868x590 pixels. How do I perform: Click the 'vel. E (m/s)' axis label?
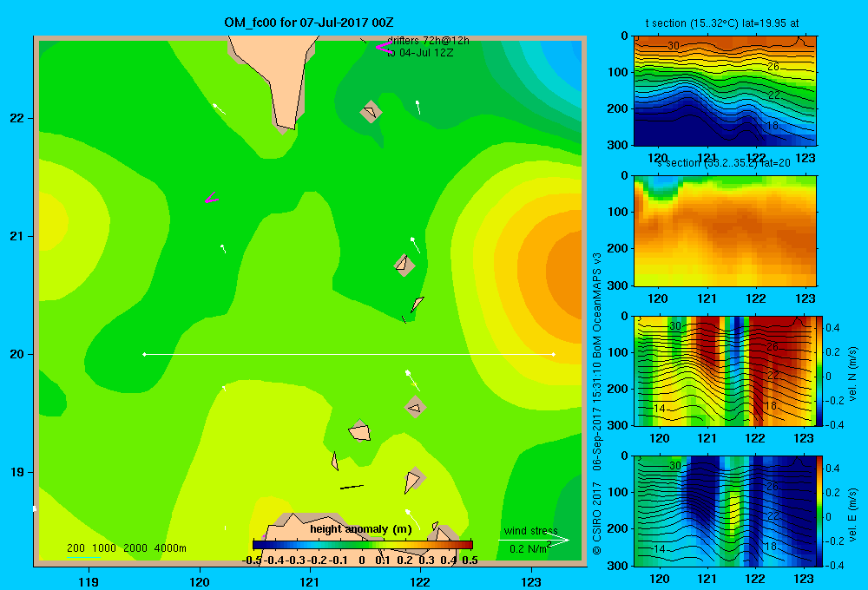pyautogui.click(x=853, y=515)
